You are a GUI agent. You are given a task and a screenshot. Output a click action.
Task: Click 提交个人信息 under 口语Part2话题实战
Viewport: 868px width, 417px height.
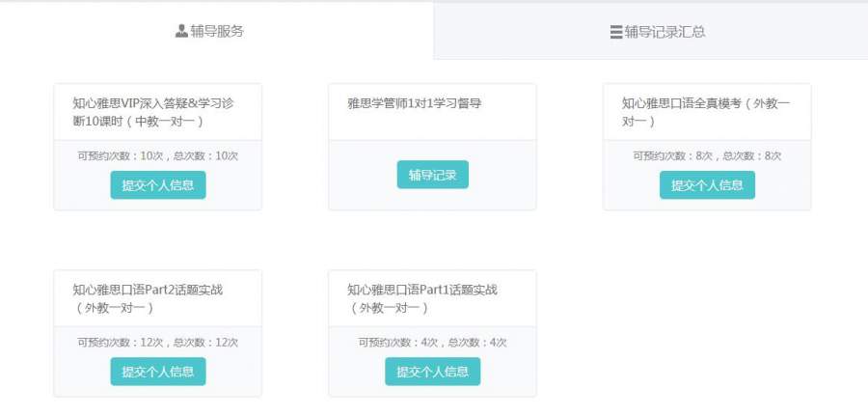click(158, 372)
